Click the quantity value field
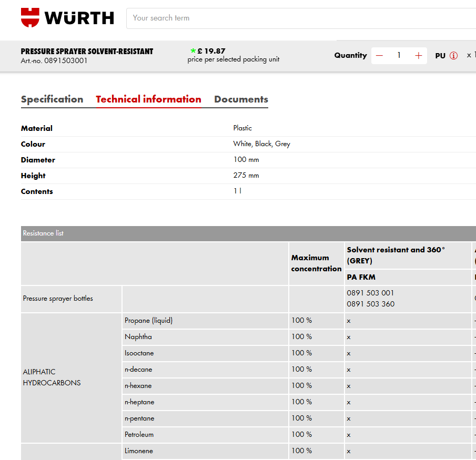Screen dimensions: 476x460 [399, 55]
